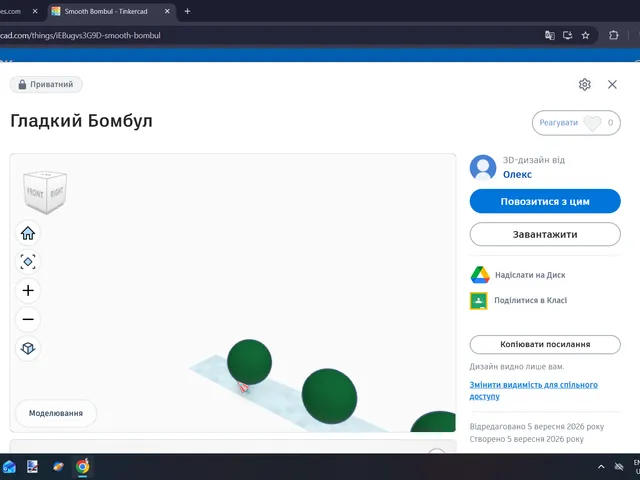Click the heart reaction icon

[x=592, y=123]
